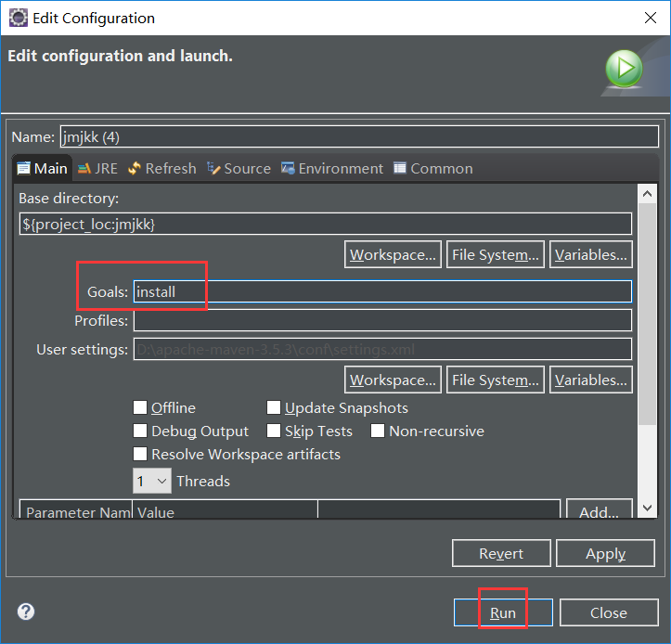Open the Source tab

(239, 169)
